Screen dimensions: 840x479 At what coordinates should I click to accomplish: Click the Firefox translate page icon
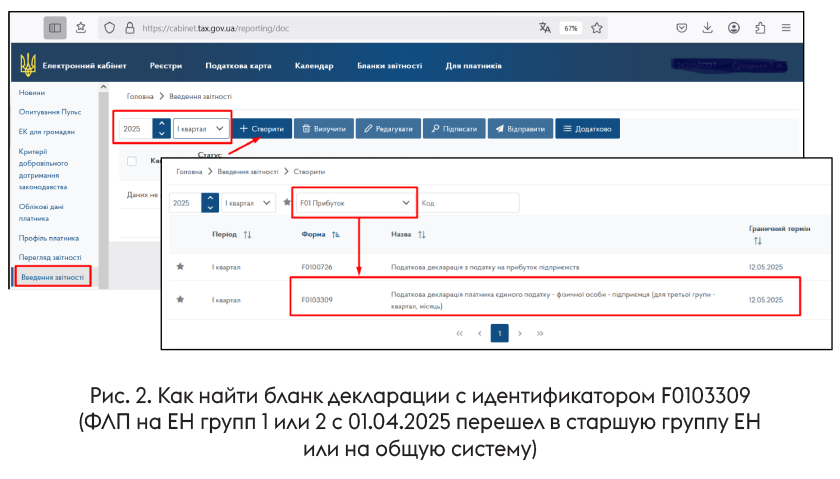tap(545, 28)
